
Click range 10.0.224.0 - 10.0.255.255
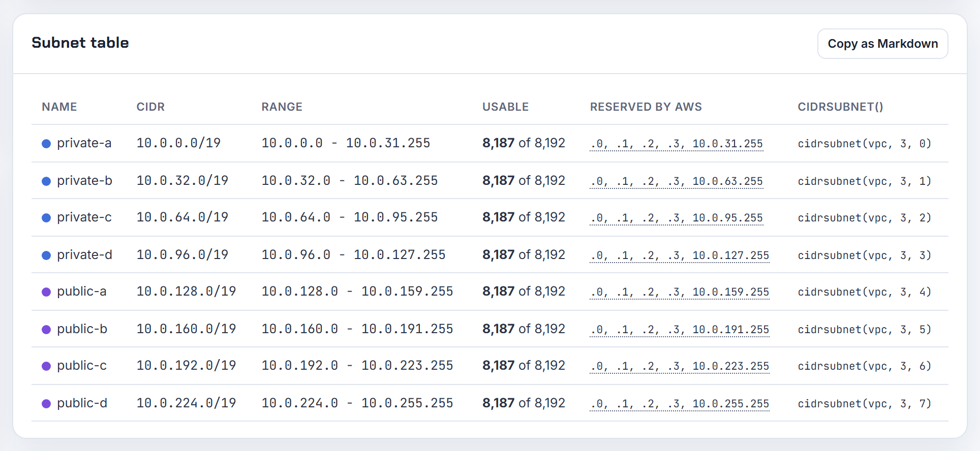(x=357, y=403)
